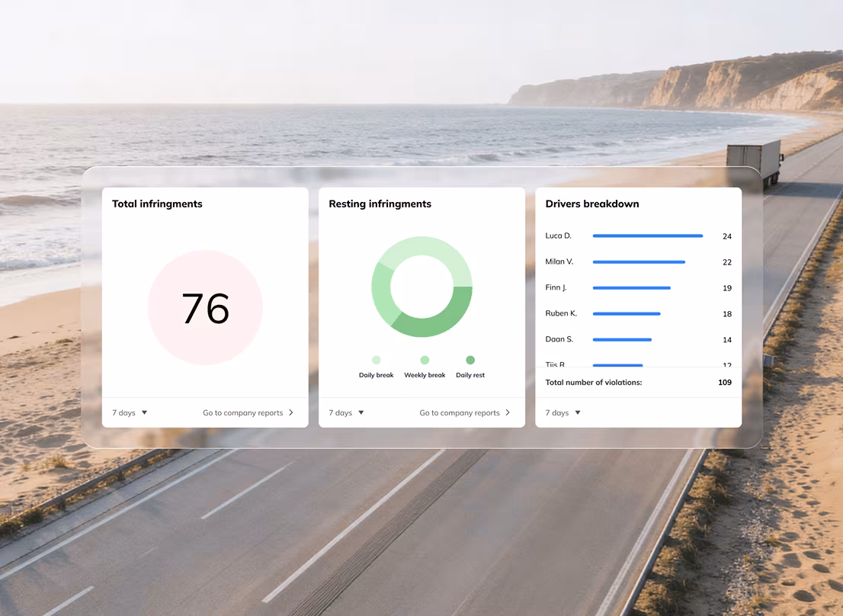The image size is (843, 616).
Task: Click the chevron on Resting infringments reports link
Action: pyautogui.click(x=508, y=412)
